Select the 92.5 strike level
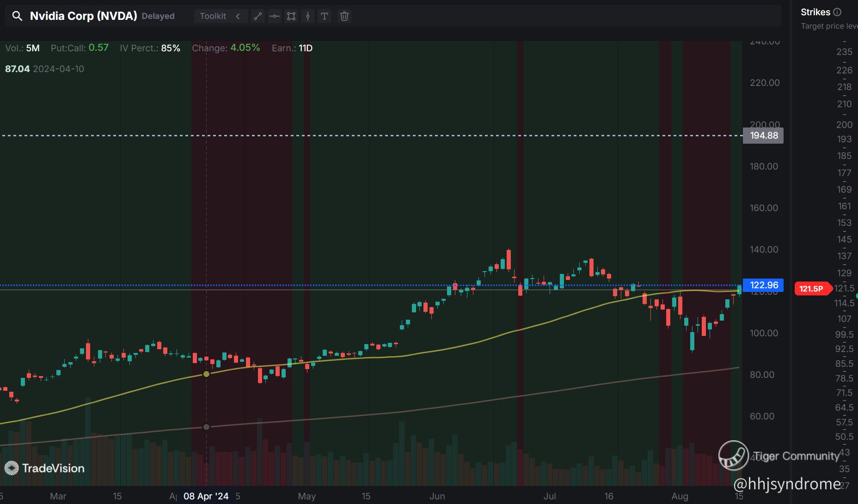Screen dimensions: 858x504 pyautogui.click(x=844, y=349)
